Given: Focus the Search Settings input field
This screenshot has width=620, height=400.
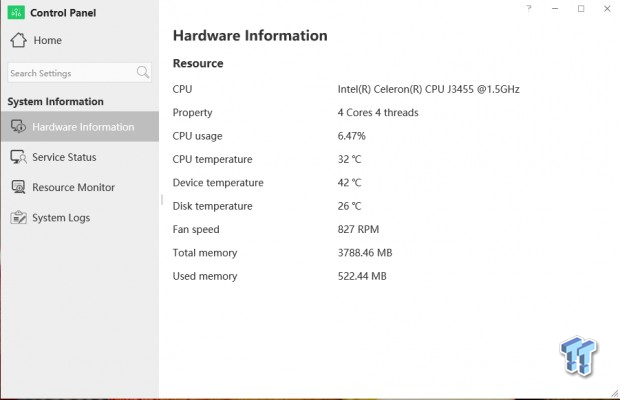Looking at the screenshot, I should click(x=79, y=73).
